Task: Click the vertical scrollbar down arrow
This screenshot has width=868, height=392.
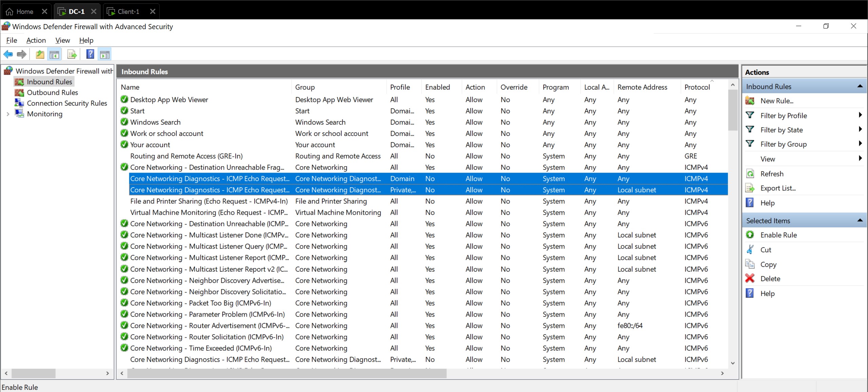Action: point(733,363)
